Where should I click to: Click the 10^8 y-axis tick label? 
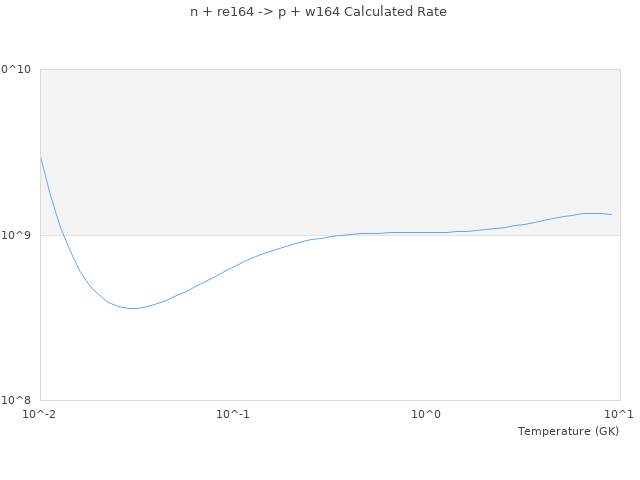click(16, 400)
